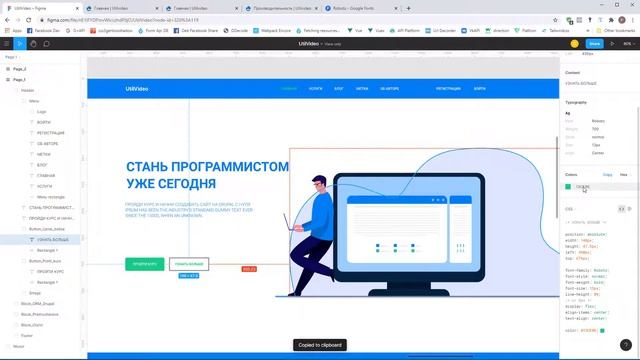Select the БЛОГ text layer
Image resolution: width=640 pixels, height=360 pixels.
tap(42, 165)
